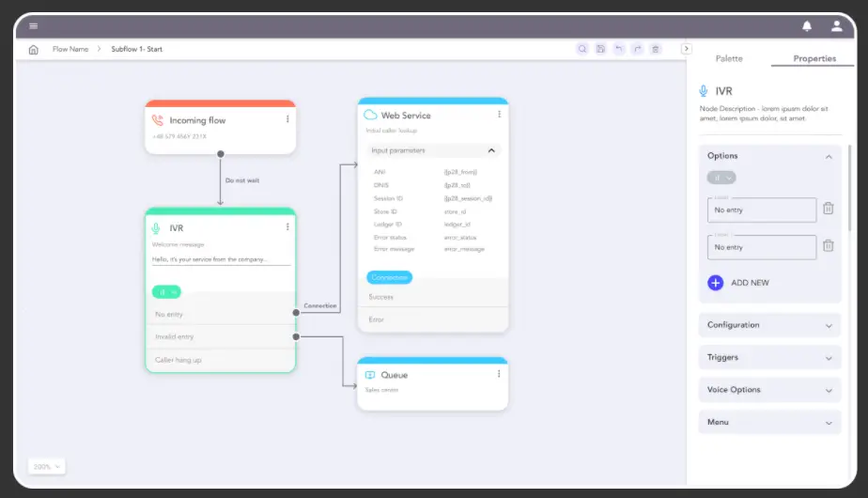Collapse Input parameters in Web Service node
Screen dimensions: 868x498
[x=491, y=150]
